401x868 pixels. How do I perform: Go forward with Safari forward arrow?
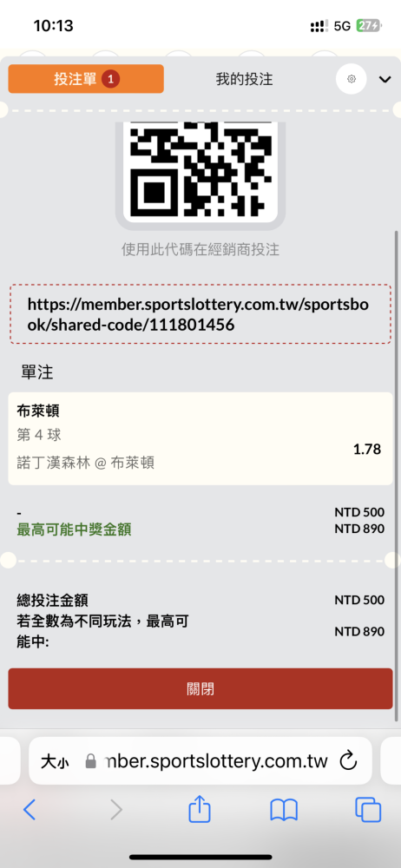(115, 810)
